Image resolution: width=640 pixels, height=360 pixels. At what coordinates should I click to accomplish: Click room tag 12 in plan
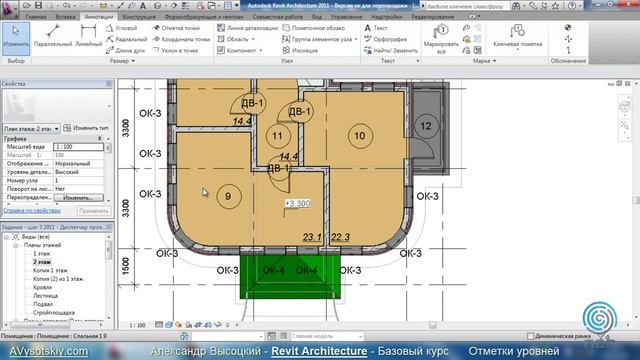(x=426, y=126)
